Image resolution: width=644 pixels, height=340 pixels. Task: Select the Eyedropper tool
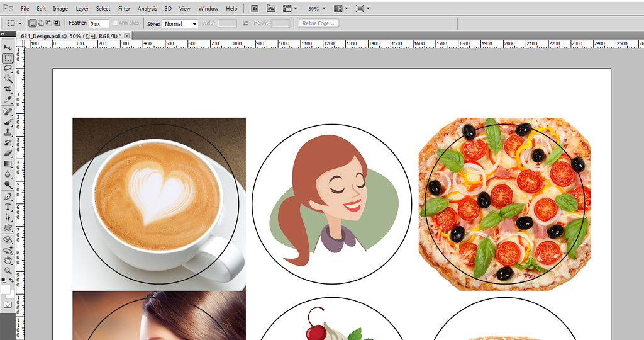[x=8, y=99]
